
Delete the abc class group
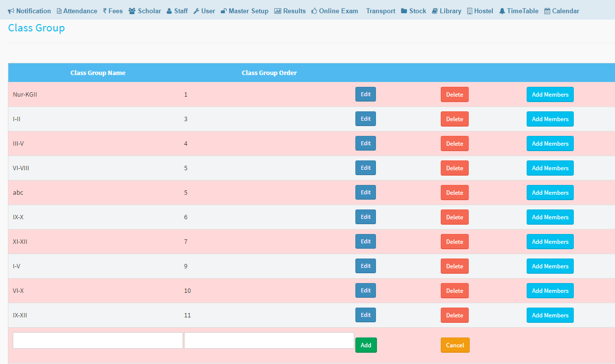tap(455, 193)
